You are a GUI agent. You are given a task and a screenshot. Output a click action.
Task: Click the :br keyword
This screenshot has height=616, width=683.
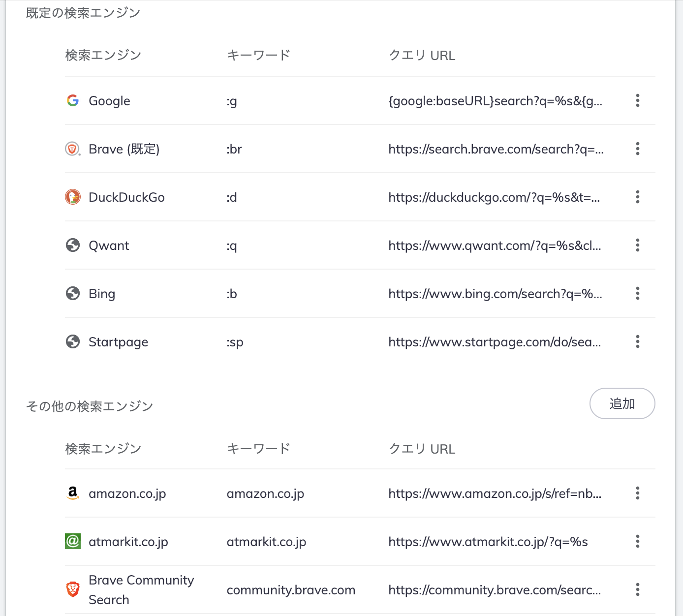point(234,149)
